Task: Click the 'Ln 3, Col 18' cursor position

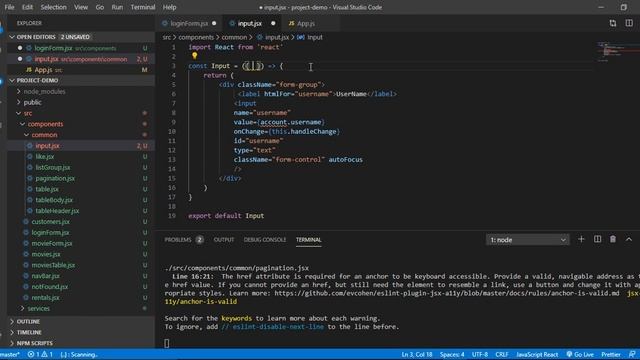Action: point(417,354)
